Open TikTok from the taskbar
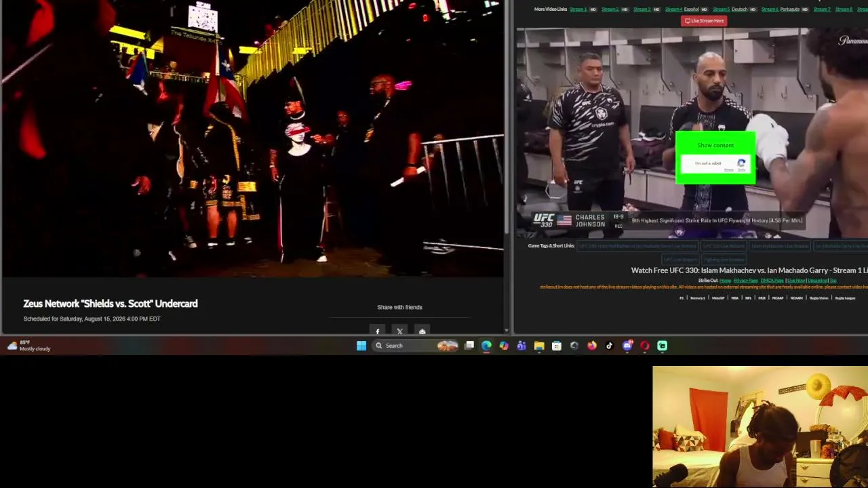This screenshot has width=868, height=488. point(610,346)
